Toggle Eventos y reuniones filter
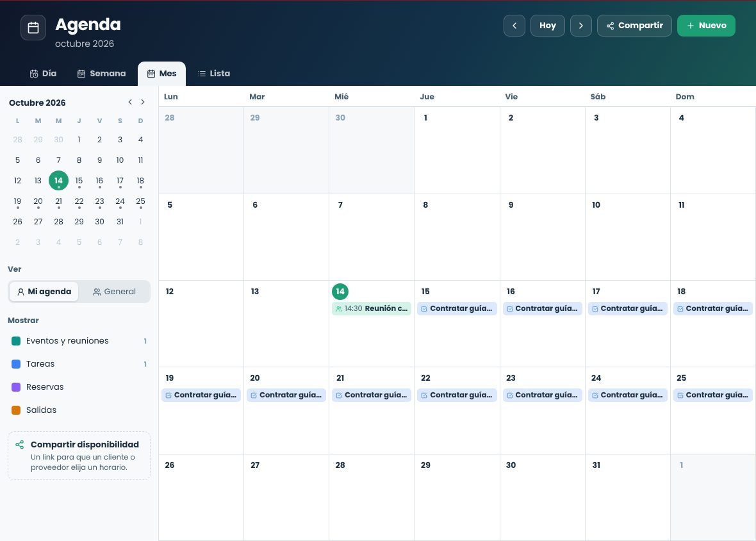The image size is (756, 541). [79, 341]
